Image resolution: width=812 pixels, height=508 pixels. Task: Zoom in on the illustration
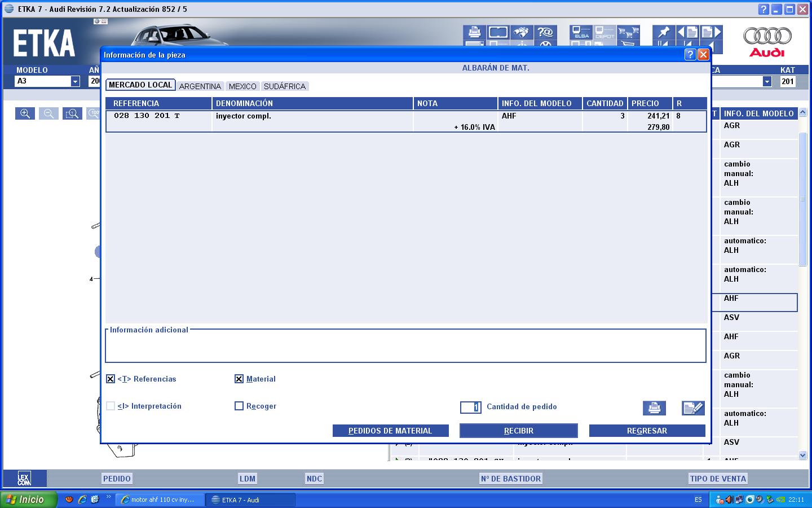point(25,113)
